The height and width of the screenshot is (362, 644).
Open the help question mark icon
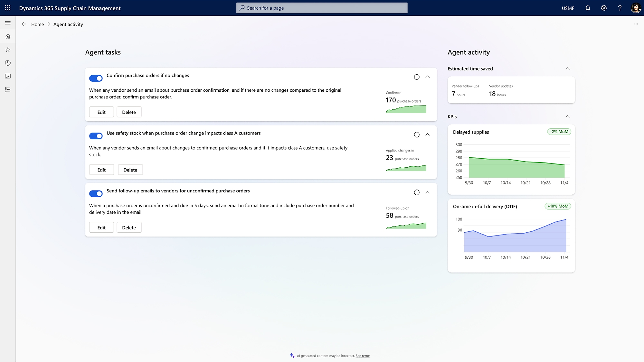(x=620, y=8)
